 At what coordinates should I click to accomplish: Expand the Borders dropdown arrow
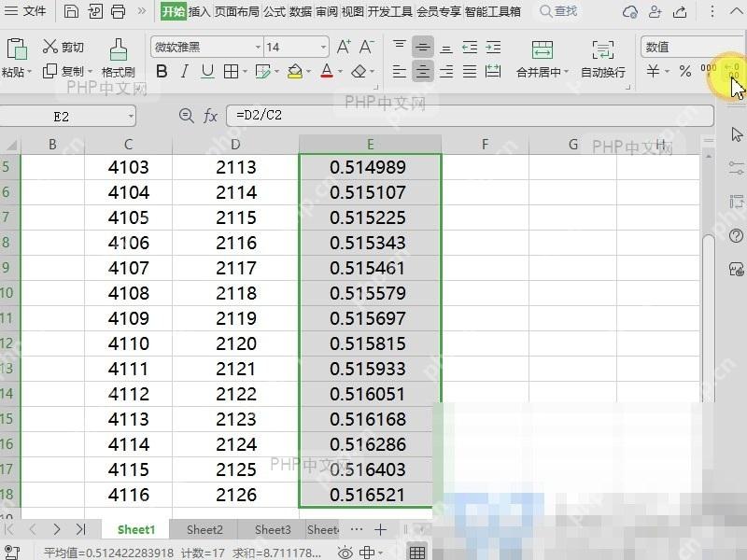[x=245, y=72]
